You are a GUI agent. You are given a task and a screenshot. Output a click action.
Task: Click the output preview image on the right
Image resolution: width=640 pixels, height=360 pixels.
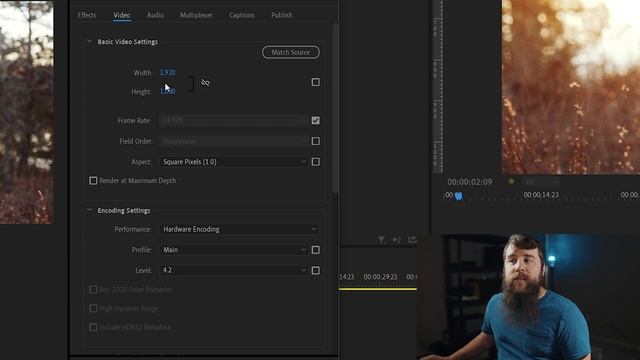pos(571,87)
